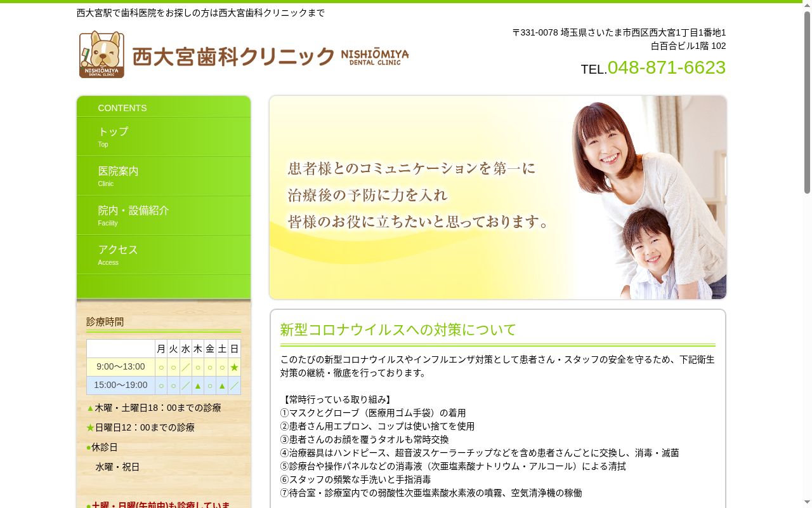
Task: Click the line ⑥スタッフの頻繁な手洗いと手指消毒
Action: pos(356,479)
